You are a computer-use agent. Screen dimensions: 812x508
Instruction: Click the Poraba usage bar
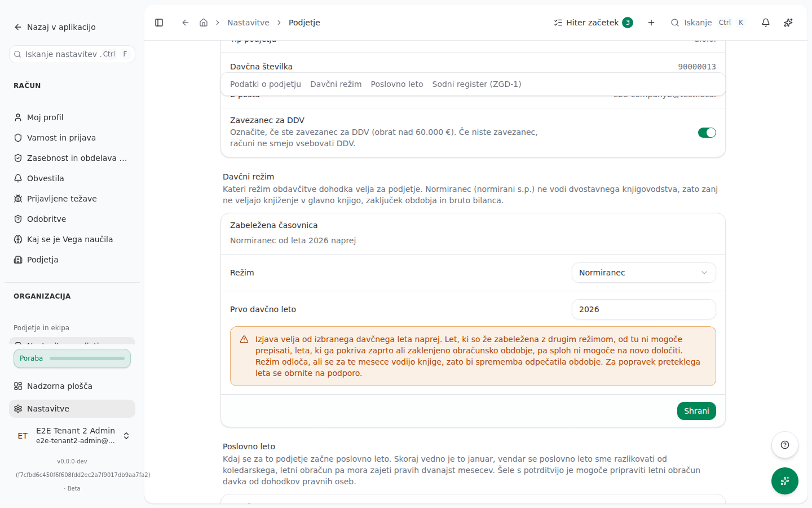tap(72, 358)
